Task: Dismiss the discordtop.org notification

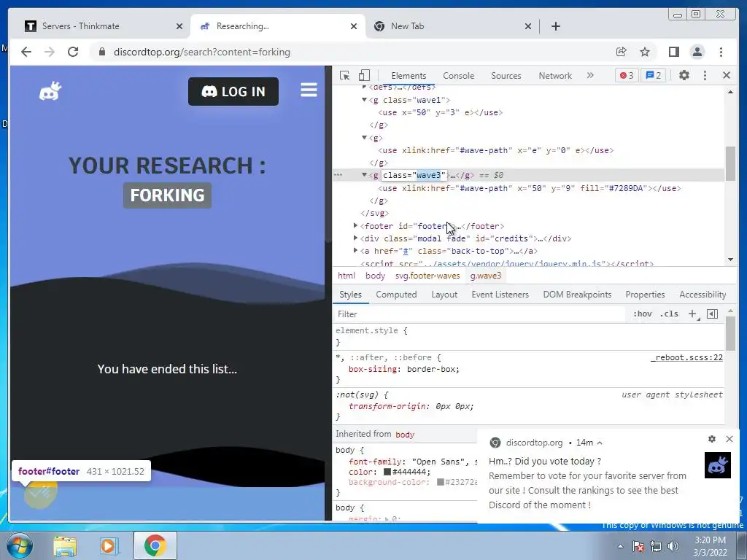Action: [x=729, y=439]
